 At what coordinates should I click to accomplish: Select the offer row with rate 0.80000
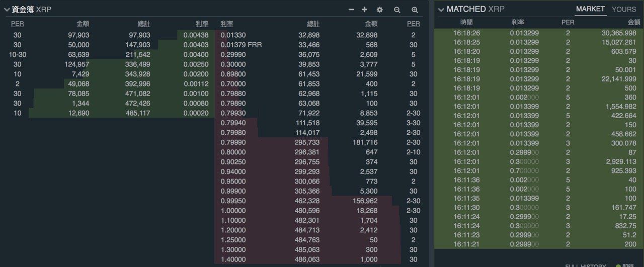click(x=321, y=152)
